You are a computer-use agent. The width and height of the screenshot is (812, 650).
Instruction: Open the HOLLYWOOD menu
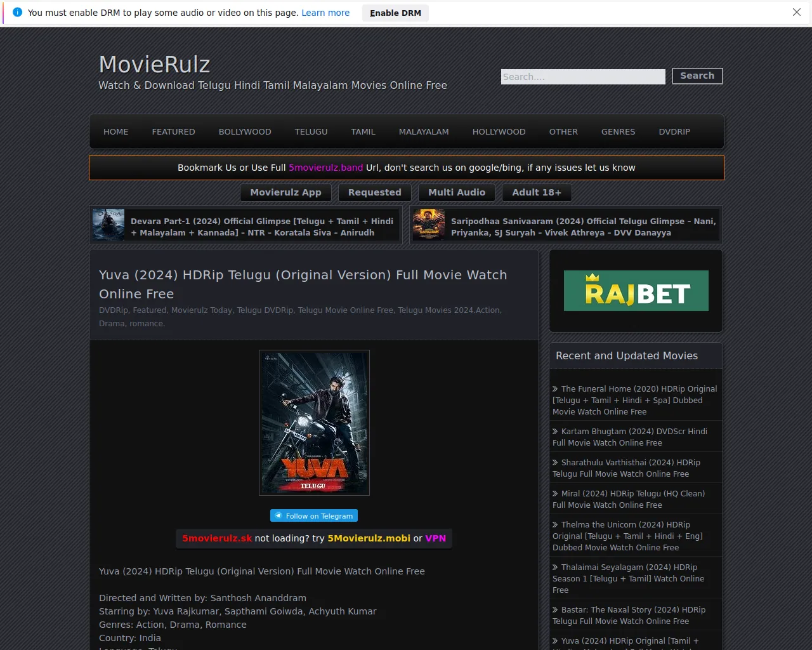[x=499, y=132]
